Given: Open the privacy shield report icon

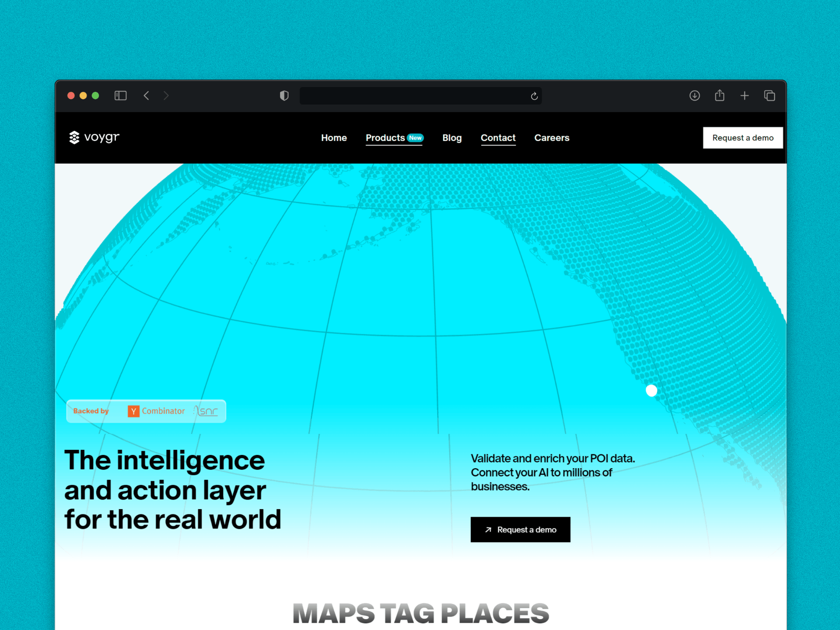Looking at the screenshot, I should click(284, 95).
